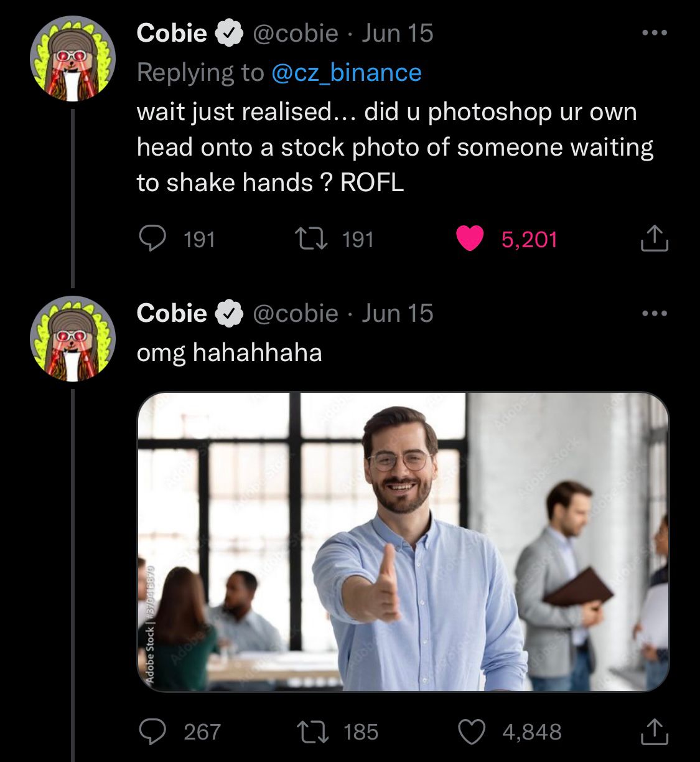Share the first tweet about photoshop
700x762 pixels.
655,239
